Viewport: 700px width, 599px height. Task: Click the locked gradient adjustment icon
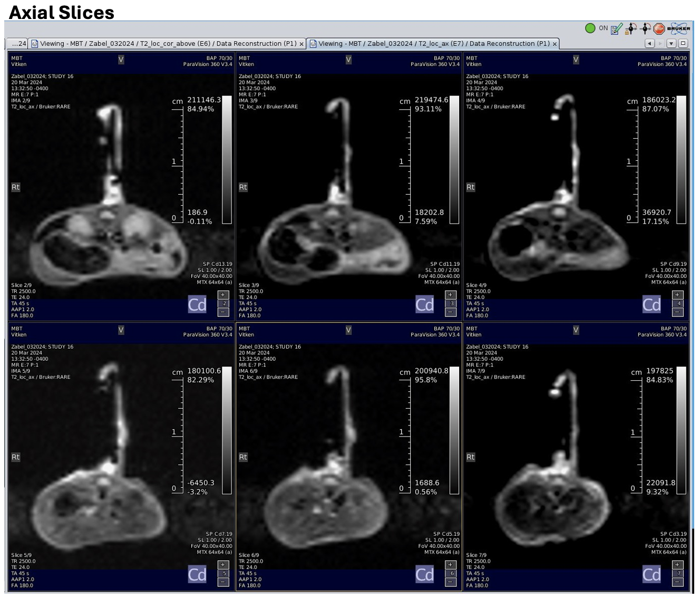[x=630, y=28]
